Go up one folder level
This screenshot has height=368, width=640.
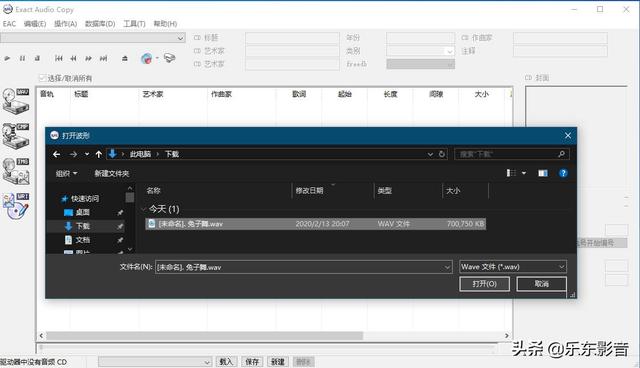[98, 154]
